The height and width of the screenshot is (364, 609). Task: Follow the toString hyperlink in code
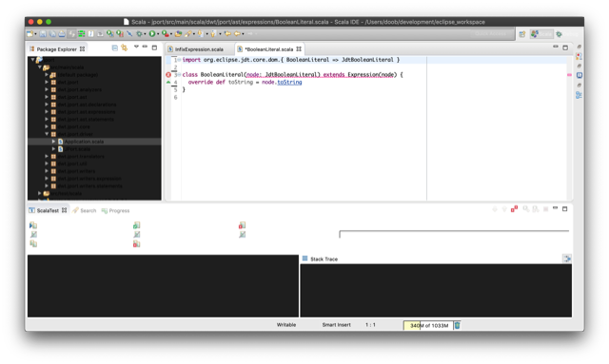coord(289,83)
